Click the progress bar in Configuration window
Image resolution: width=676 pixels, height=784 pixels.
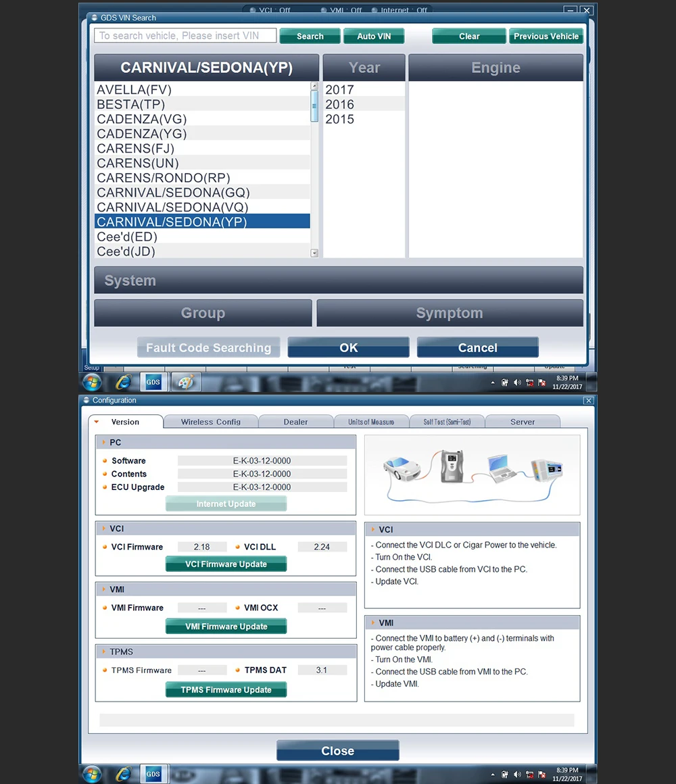(x=337, y=720)
